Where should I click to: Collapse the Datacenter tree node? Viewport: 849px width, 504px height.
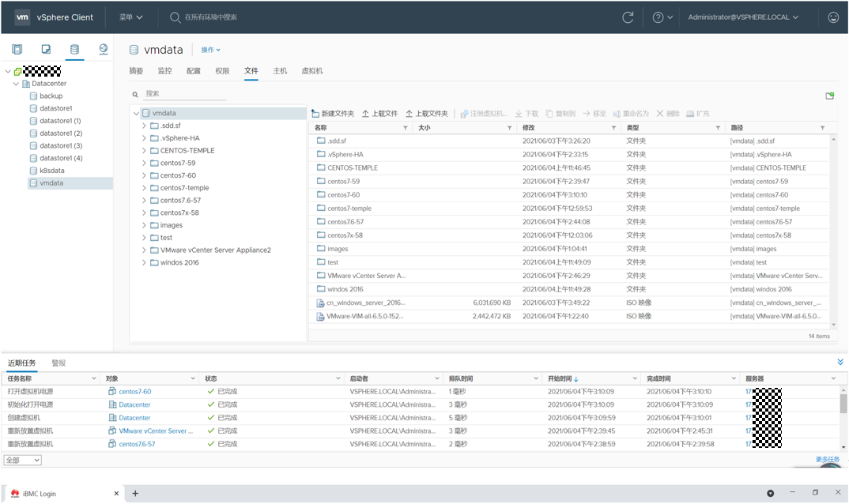point(16,84)
